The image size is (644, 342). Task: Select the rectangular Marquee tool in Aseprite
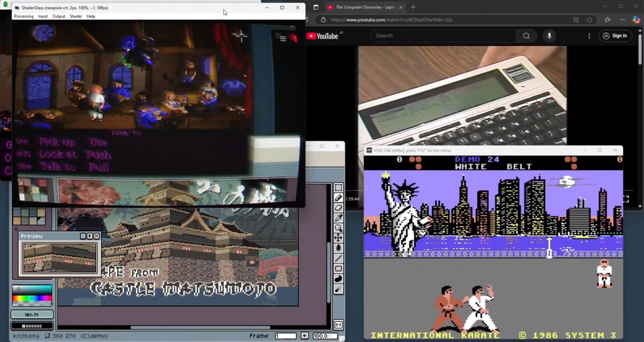coord(339,188)
